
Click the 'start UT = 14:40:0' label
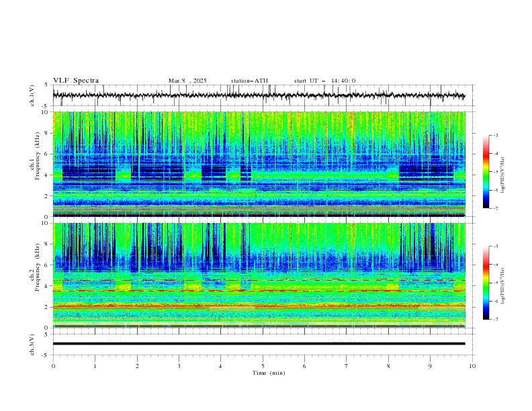click(x=324, y=81)
